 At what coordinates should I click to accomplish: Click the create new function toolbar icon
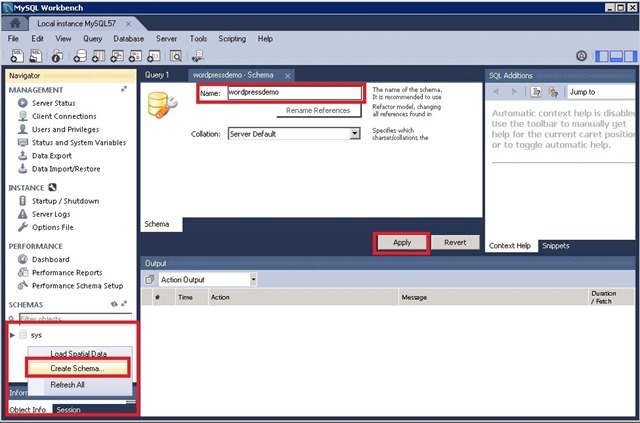(154, 56)
